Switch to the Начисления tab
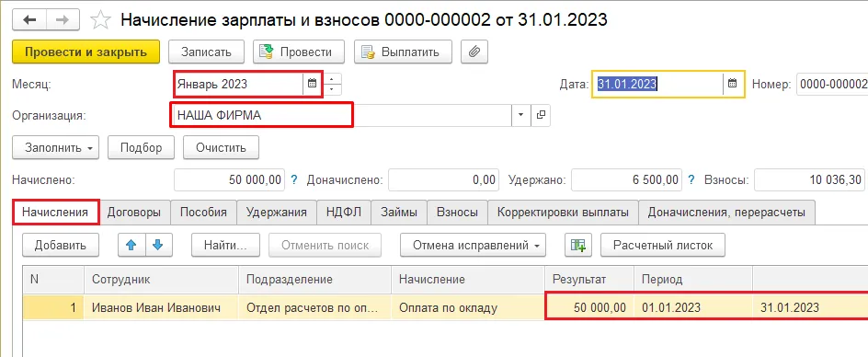The width and height of the screenshot is (868, 357). coord(55,213)
